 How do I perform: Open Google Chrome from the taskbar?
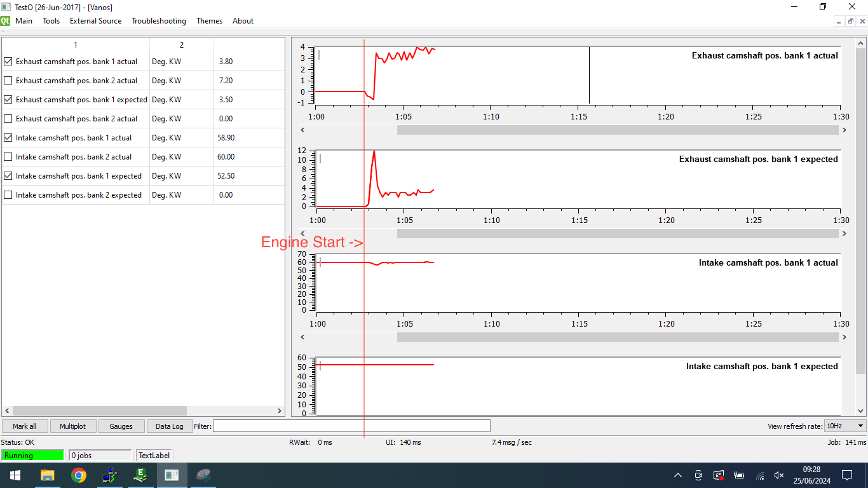tap(79, 475)
